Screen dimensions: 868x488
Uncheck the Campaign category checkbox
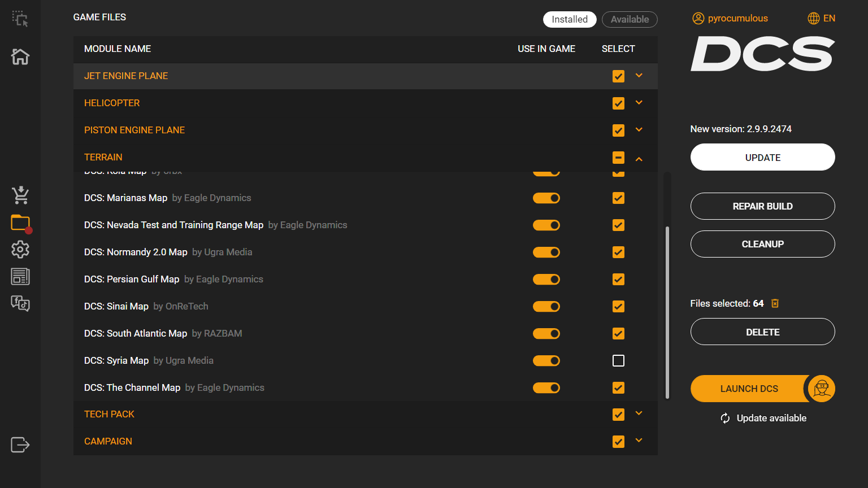pos(619,441)
